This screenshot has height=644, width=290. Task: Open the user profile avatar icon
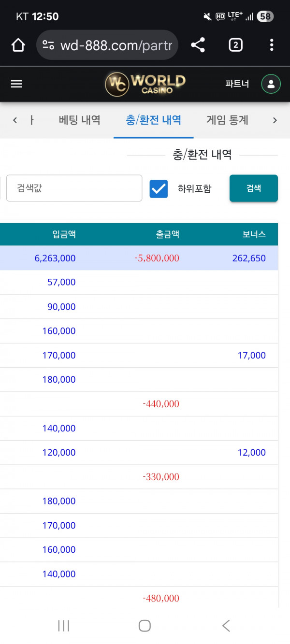[271, 84]
